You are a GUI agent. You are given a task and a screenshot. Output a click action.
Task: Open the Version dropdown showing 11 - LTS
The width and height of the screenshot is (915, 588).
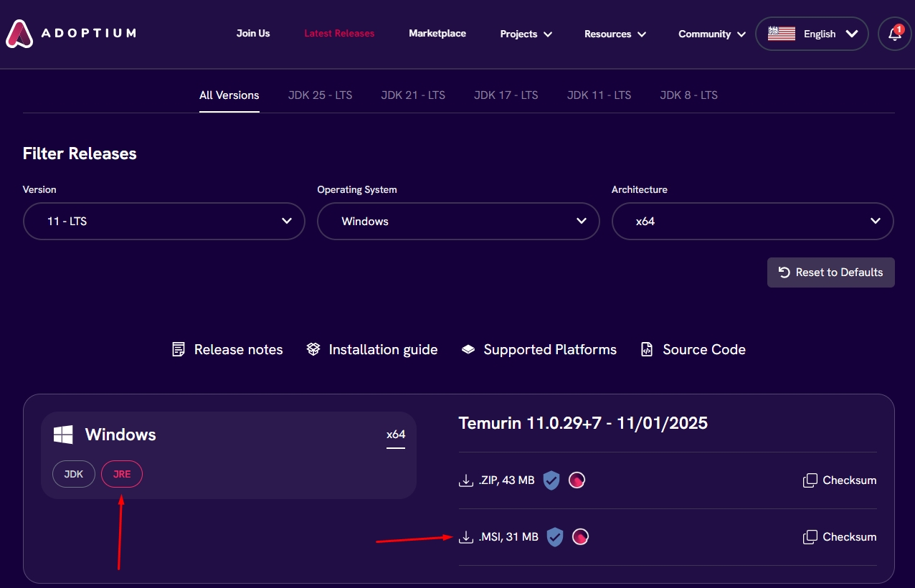[x=164, y=221]
